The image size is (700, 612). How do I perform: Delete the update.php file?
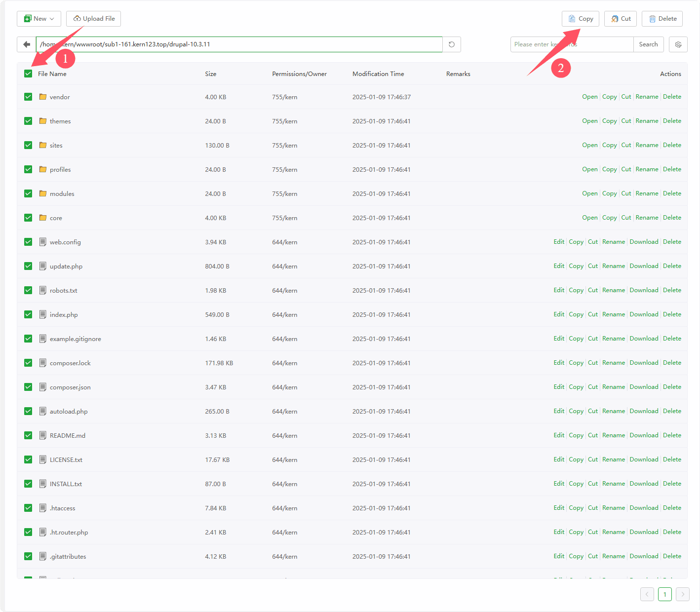coord(672,266)
